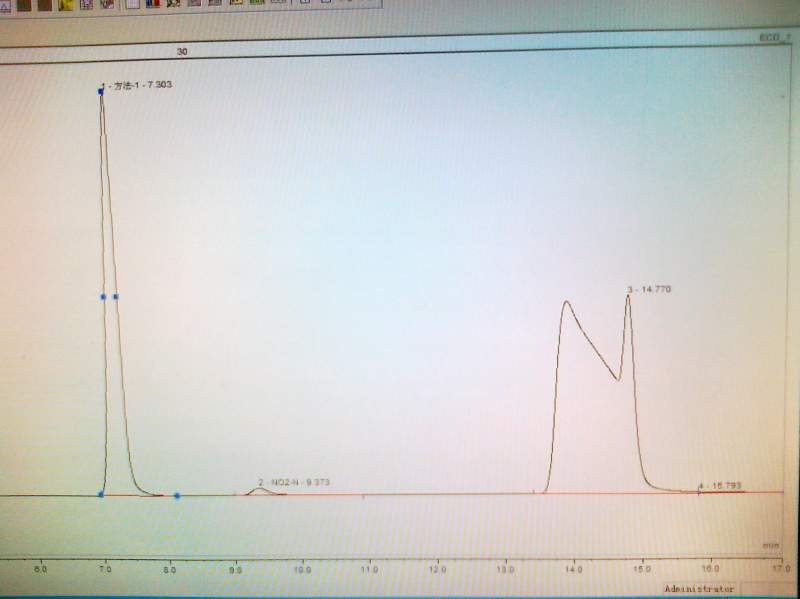Click the 6.0 tick label on time axis
The image size is (800, 599).
[41, 569]
